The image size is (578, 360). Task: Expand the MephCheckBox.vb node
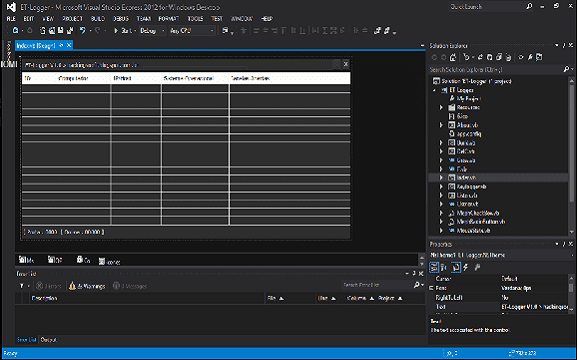(x=441, y=213)
